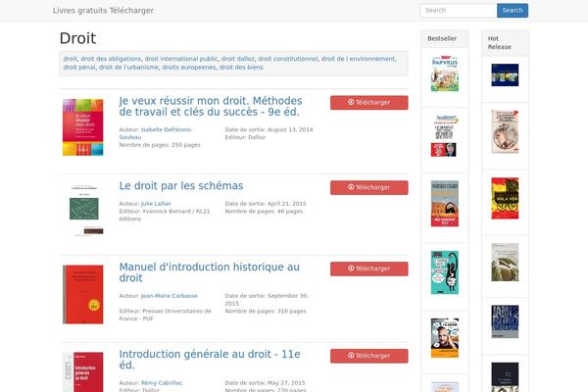Image resolution: width=588 pixels, height=392 pixels.
Task: Open title 'Introduction générale au droit - 11e éd.'
Action: tap(210, 360)
